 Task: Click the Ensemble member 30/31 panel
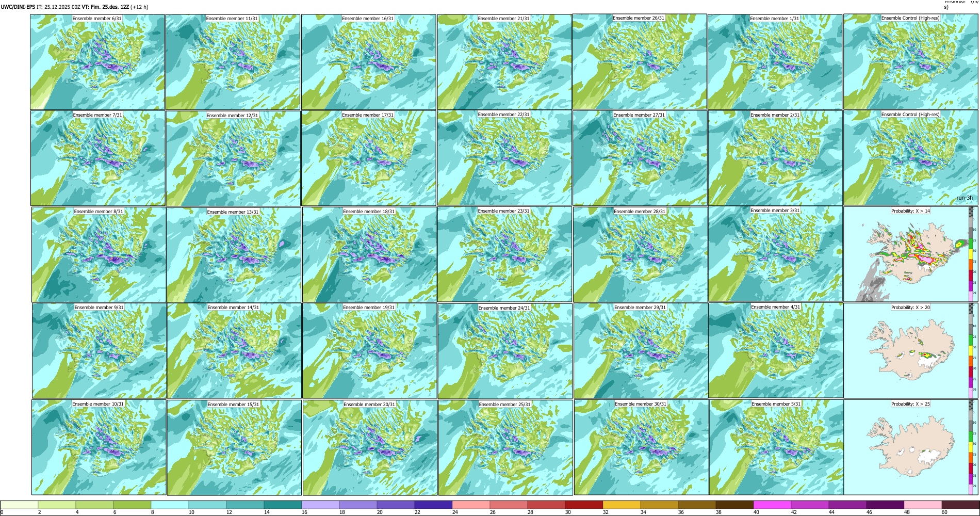(x=641, y=448)
